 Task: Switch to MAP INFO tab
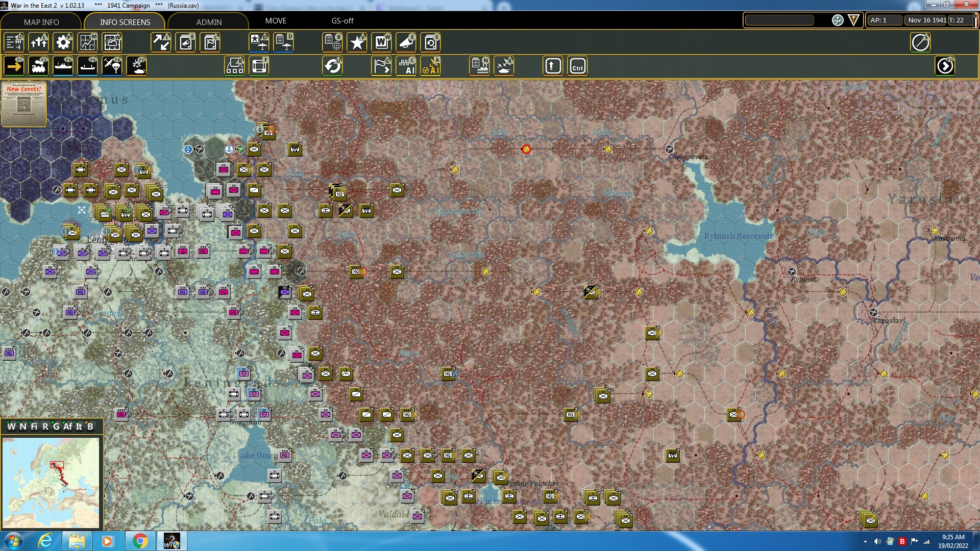click(41, 22)
